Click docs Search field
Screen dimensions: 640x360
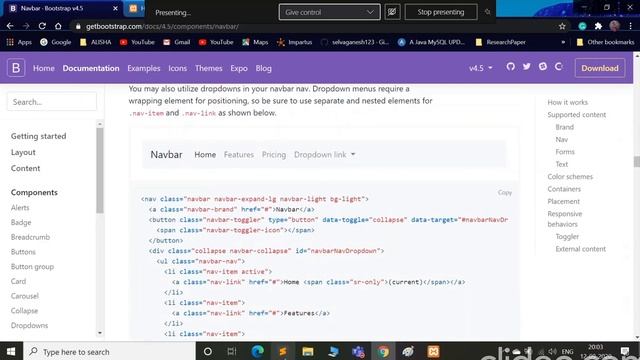pyautogui.click(x=52, y=102)
